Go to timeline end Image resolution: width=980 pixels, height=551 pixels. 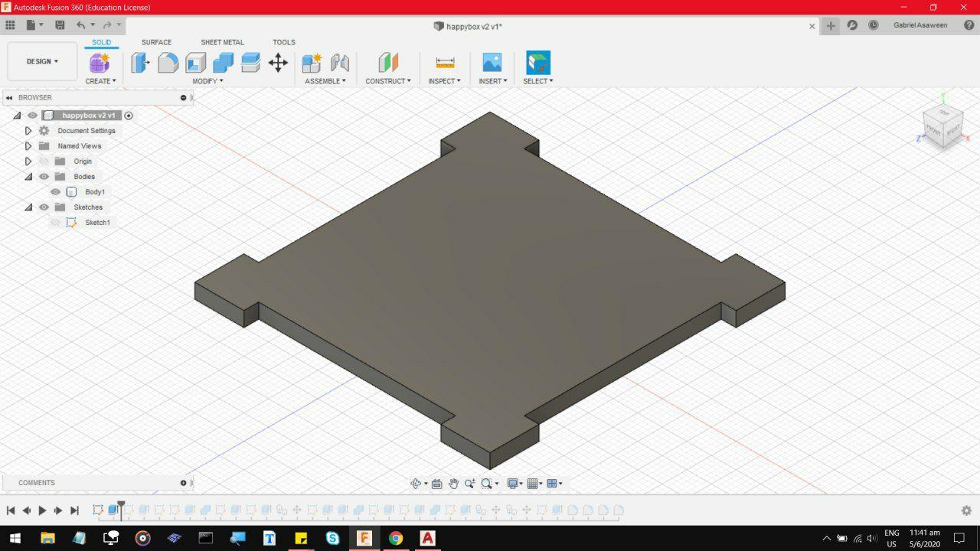tap(74, 510)
